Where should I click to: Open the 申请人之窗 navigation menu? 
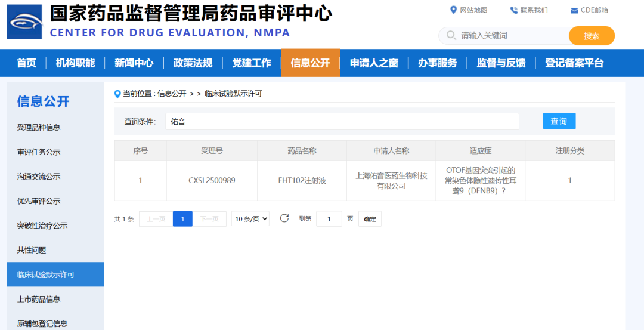pos(374,63)
